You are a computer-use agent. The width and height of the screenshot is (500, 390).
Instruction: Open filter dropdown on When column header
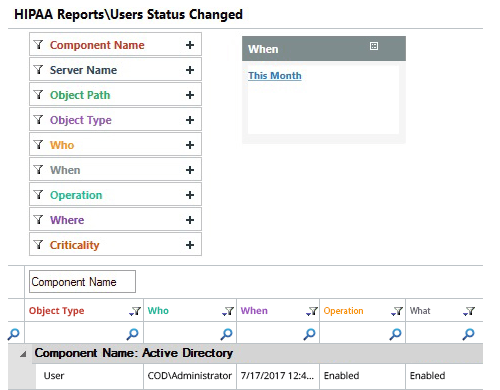click(x=311, y=311)
